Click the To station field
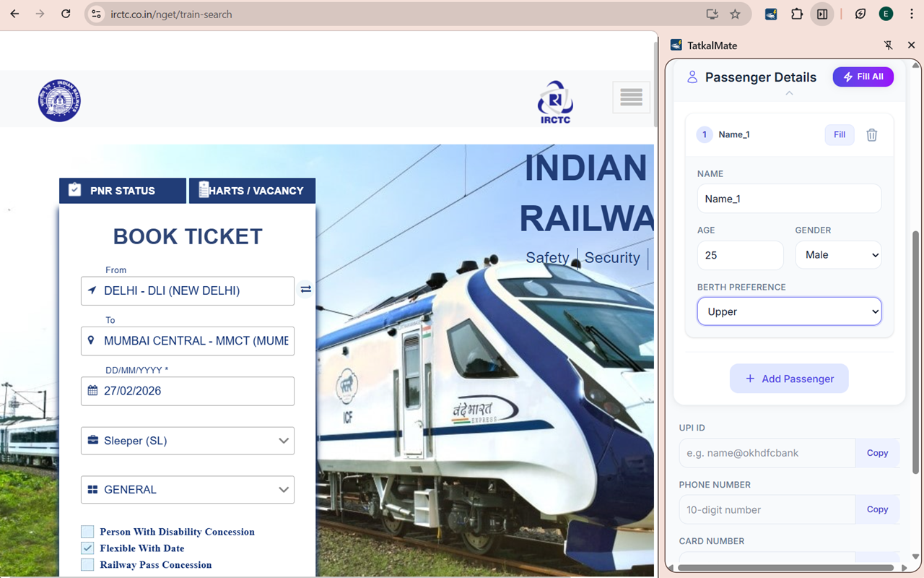 (x=188, y=341)
